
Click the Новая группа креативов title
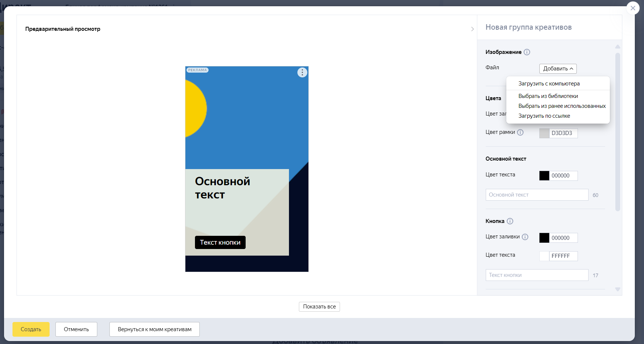(x=528, y=27)
